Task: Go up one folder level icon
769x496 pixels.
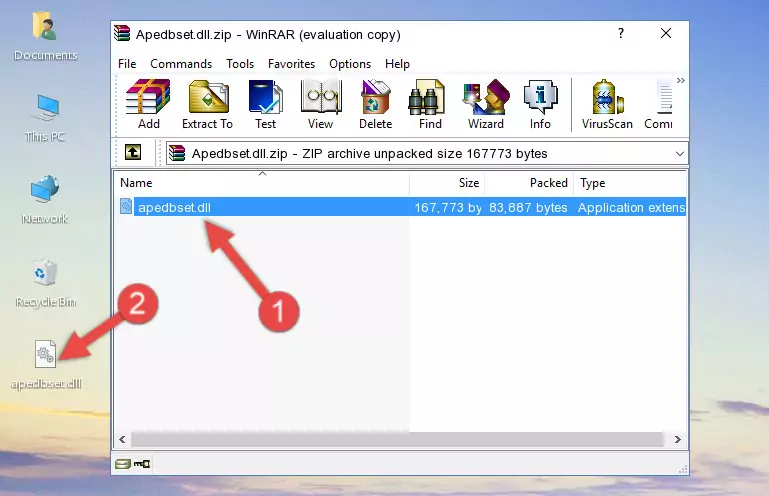Action: pyautogui.click(x=133, y=153)
